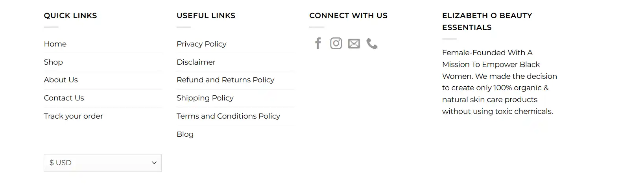Open Refund and Returns Policy link

point(225,80)
